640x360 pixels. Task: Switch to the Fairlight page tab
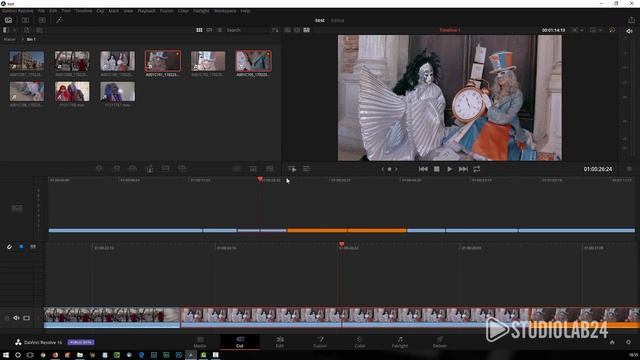[400, 342]
